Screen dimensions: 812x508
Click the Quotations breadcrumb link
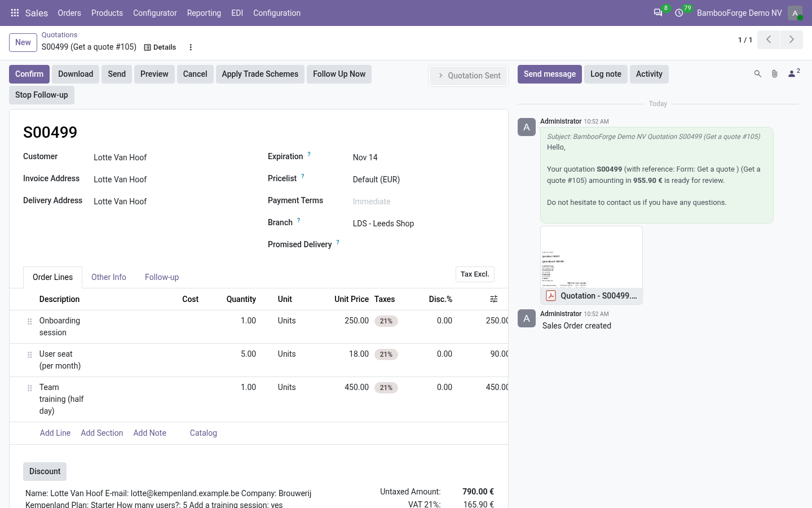coord(59,35)
